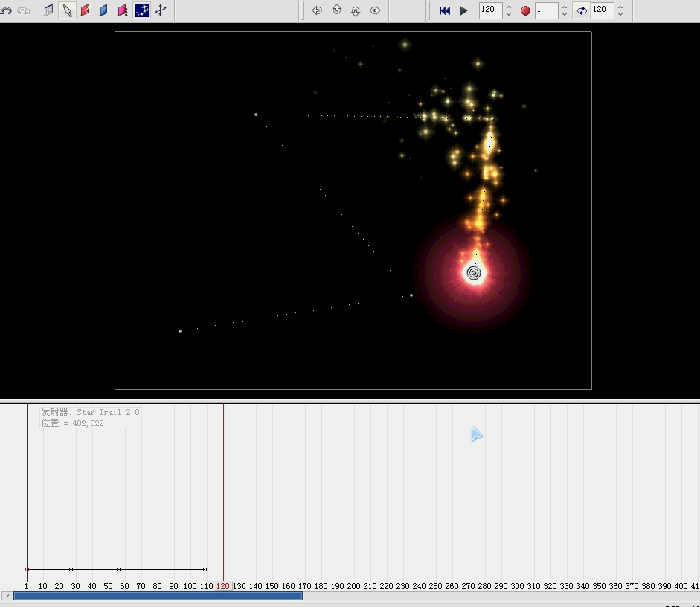Nudge selection up with up-arrow icon
The height and width of the screenshot is (607, 700).
click(336, 10)
